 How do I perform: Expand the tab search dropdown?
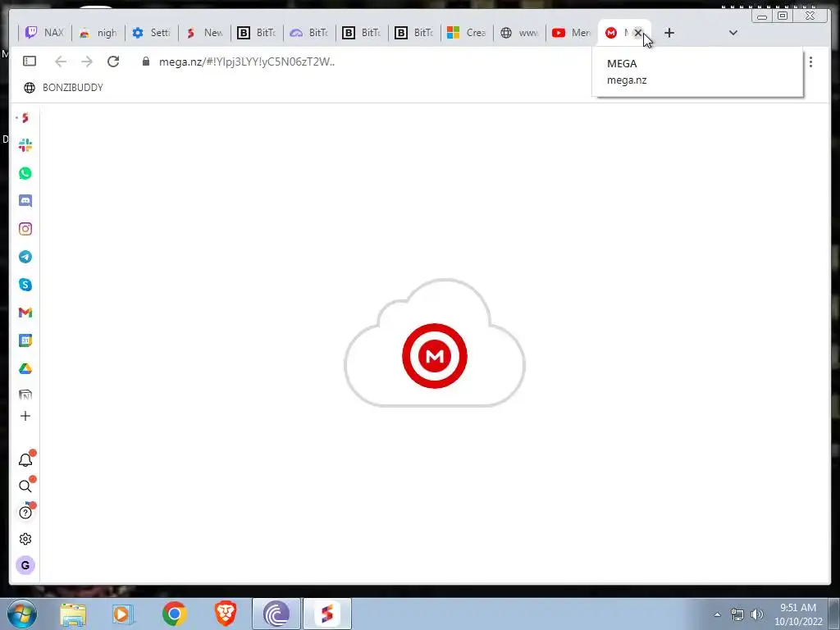(x=733, y=33)
